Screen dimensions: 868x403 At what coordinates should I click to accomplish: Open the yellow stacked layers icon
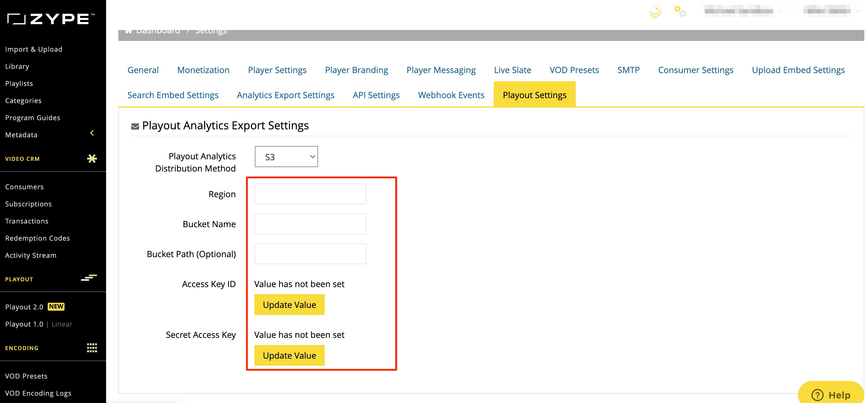pyautogui.click(x=656, y=12)
